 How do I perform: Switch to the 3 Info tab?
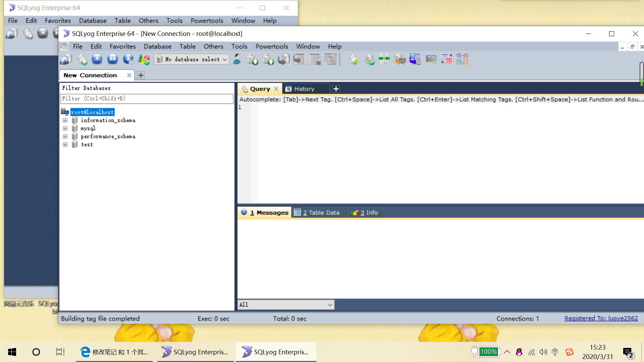click(x=365, y=213)
